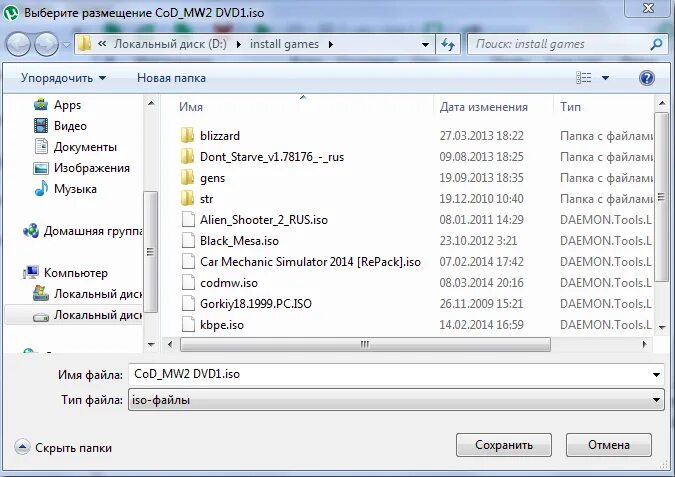The width and height of the screenshot is (675, 477).
Task: Click up arrow of navigation pane scrollbar
Action: 151,103
